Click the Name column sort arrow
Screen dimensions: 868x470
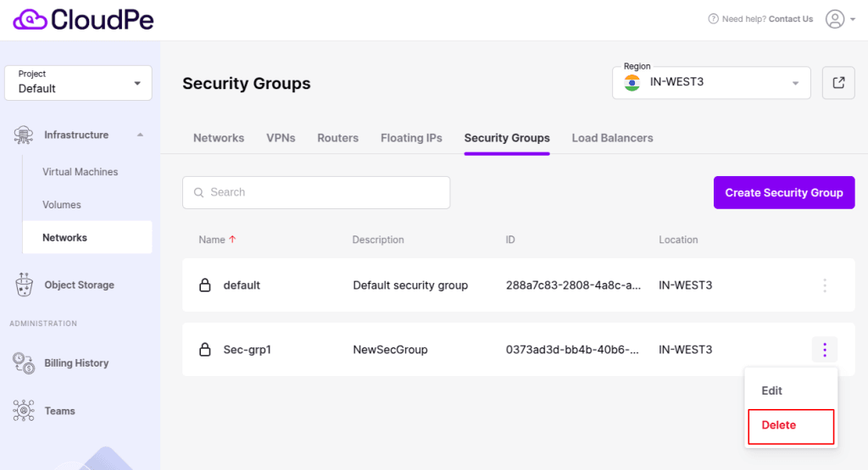click(232, 240)
